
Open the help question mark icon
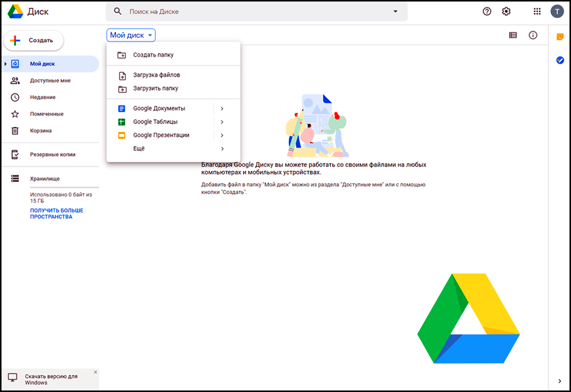pyautogui.click(x=487, y=11)
